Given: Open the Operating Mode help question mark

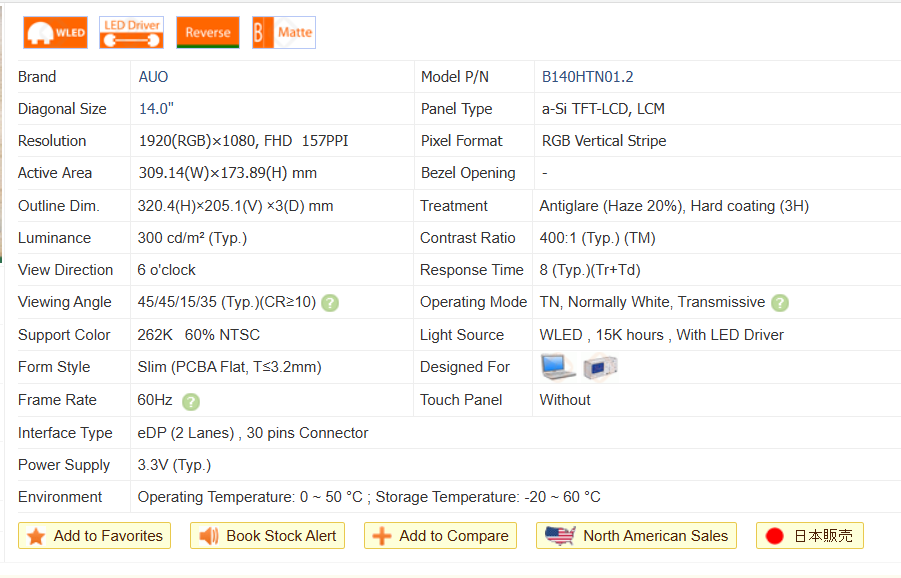Looking at the screenshot, I should click(780, 303).
